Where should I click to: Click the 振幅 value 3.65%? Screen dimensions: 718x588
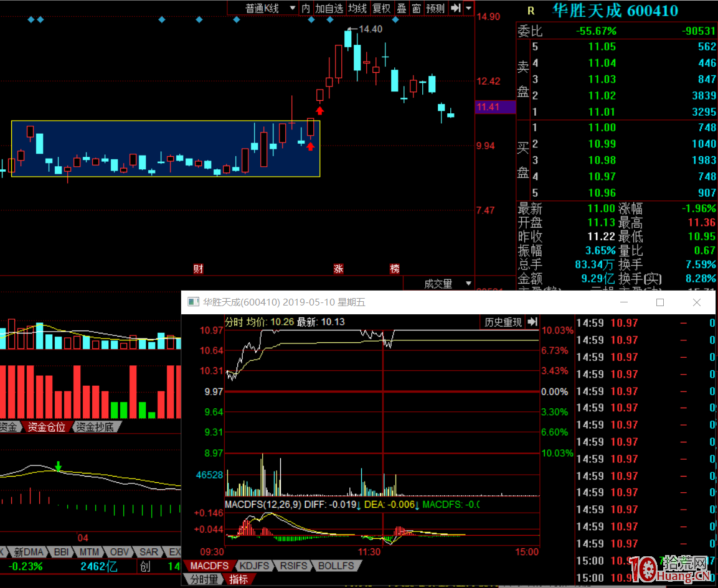600,251
